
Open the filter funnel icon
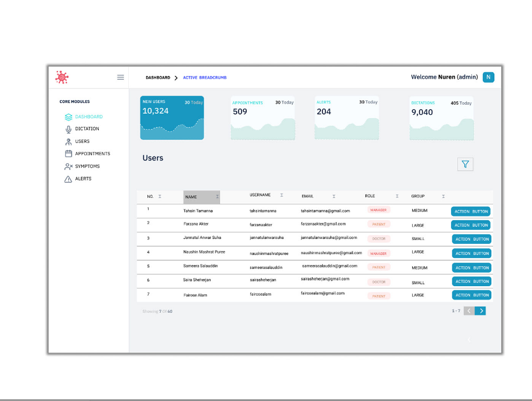coord(465,164)
